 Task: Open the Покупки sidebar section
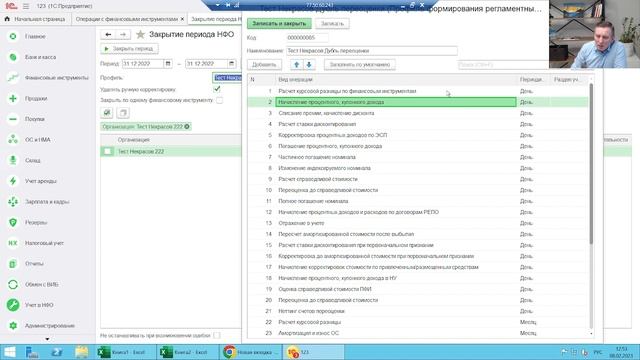click(35, 119)
